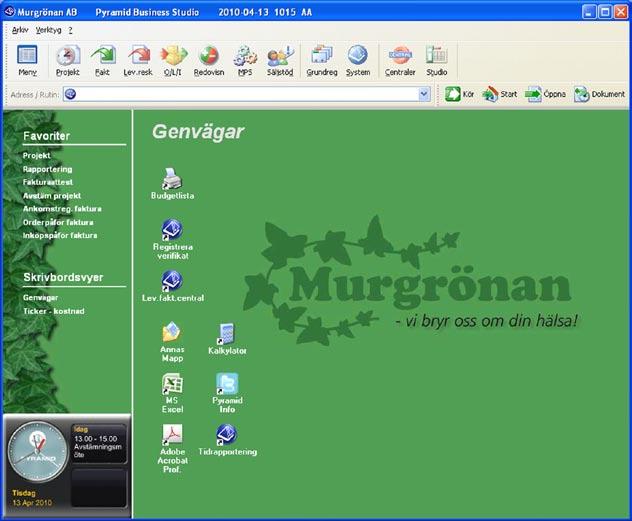
Task: Select Rapportering in Favoriter
Action: pos(48,169)
